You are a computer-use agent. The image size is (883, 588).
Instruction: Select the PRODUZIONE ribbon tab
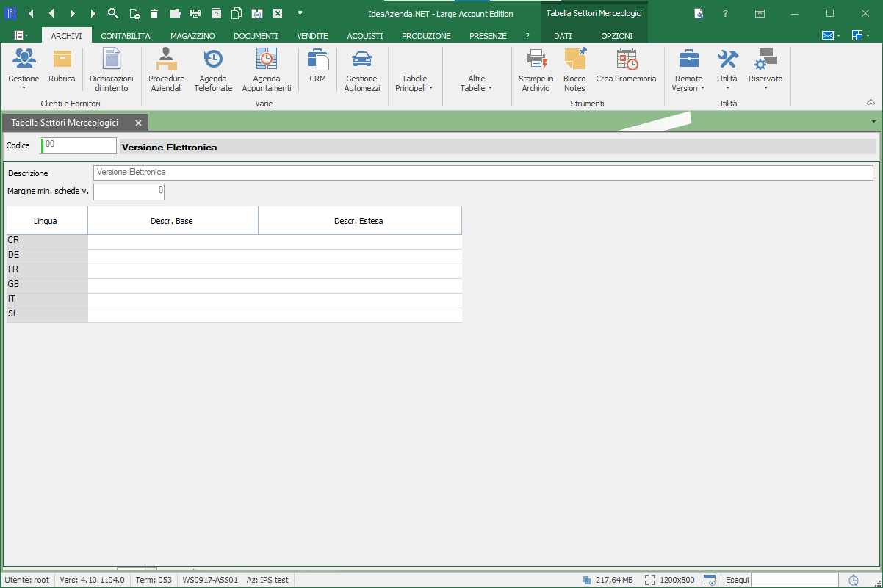426,35
